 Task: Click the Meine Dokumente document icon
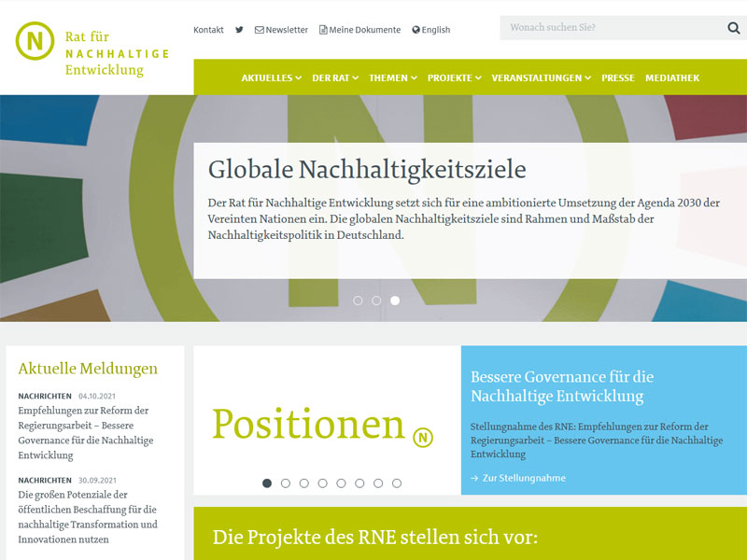click(322, 29)
